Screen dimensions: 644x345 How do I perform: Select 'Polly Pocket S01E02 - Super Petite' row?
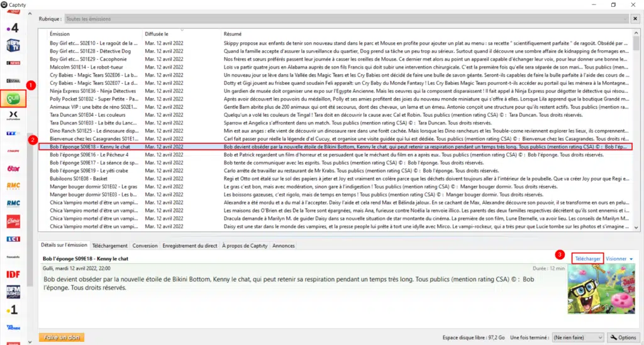335,99
